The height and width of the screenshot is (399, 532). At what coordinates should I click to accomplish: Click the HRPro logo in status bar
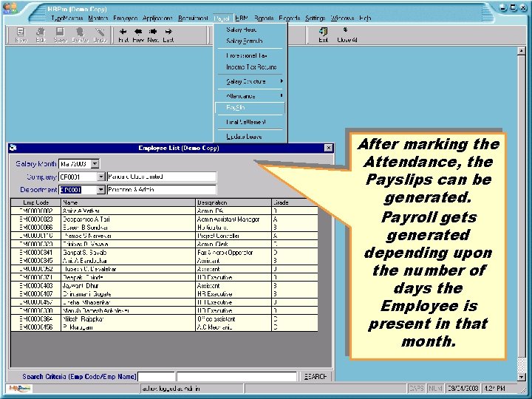click(20, 388)
